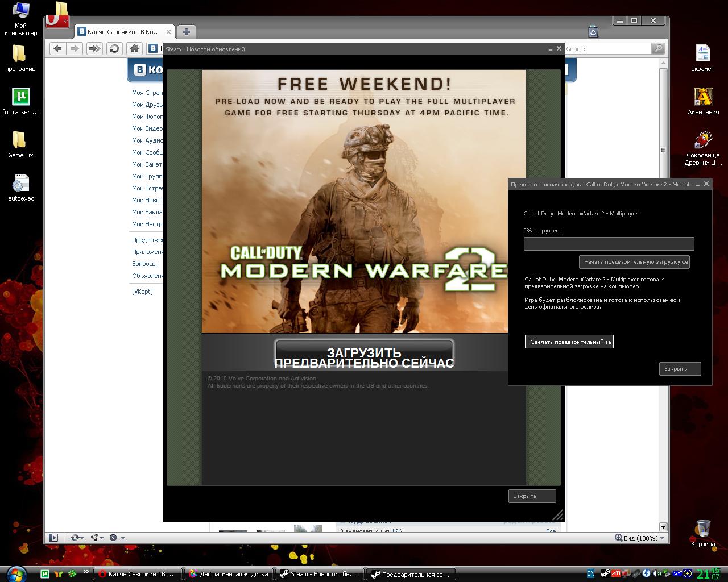Open the Мои Друзья link on VK
Screen dimensions: 728x582
[x=147, y=105]
